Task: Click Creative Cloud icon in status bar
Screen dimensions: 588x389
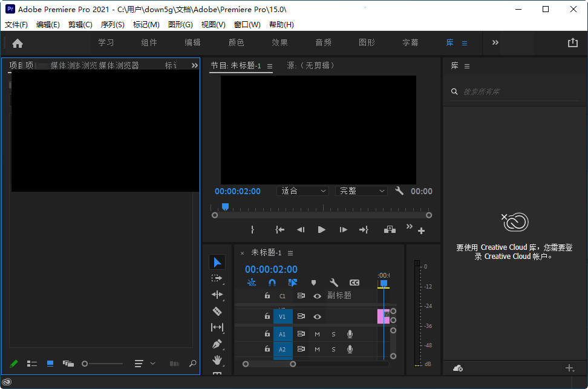Action: [x=7, y=382]
